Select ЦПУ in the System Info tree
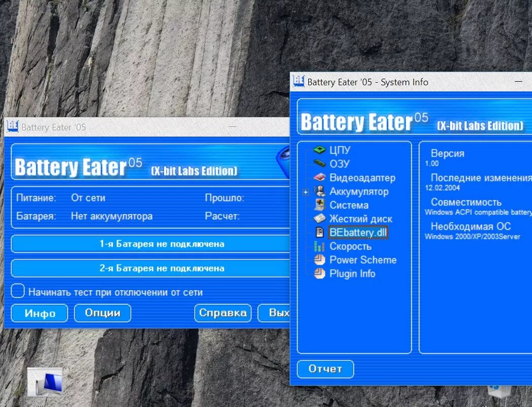 point(340,150)
